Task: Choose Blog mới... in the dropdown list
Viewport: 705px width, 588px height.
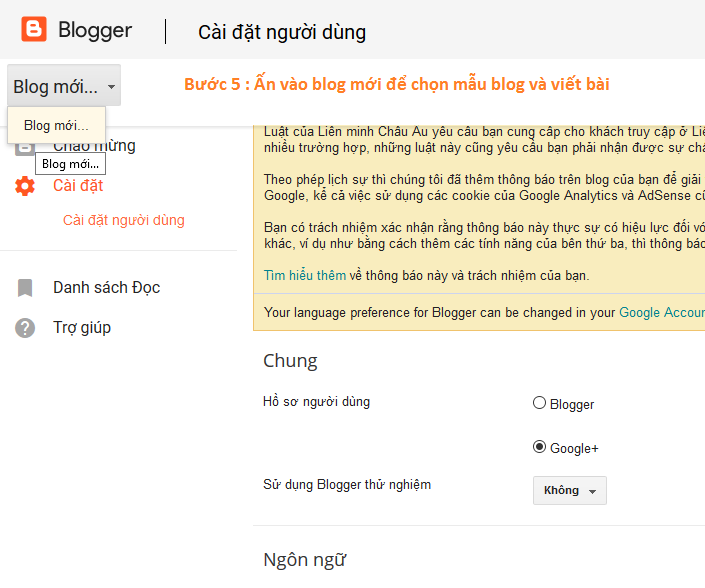Action: click(56, 125)
